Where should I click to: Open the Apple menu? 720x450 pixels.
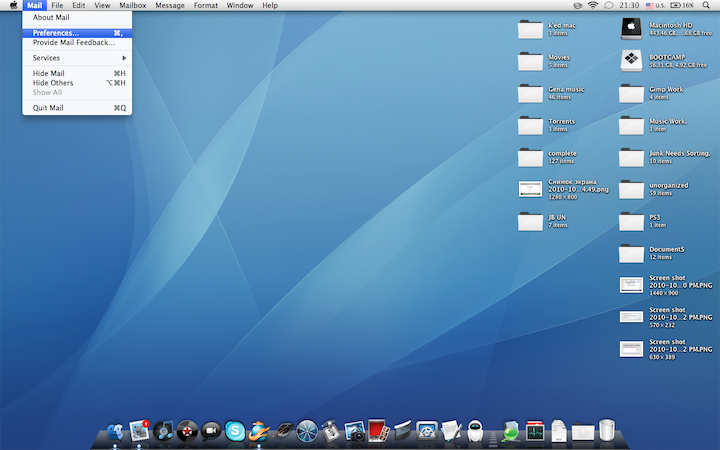click(x=13, y=6)
